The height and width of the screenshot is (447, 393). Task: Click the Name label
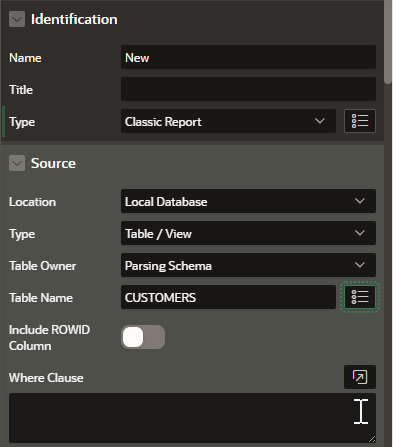tap(25, 58)
